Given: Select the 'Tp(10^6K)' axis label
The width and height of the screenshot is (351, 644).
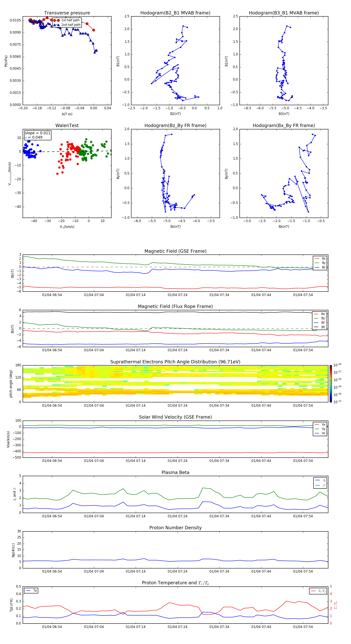Looking at the screenshot, I should pos(11,605).
